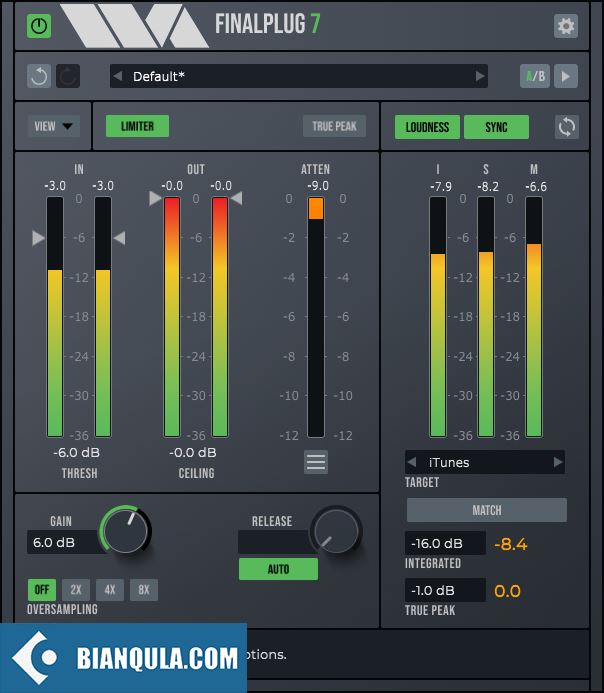
Task: Toggle the A/B comparison button
Action: pyautogui.click(x=535, y=76)
